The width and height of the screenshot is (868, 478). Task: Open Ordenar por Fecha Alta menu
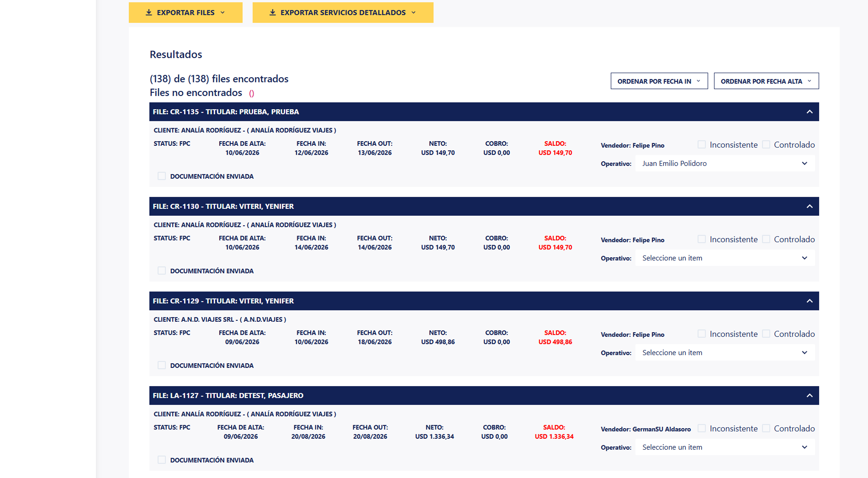point(766,81)
